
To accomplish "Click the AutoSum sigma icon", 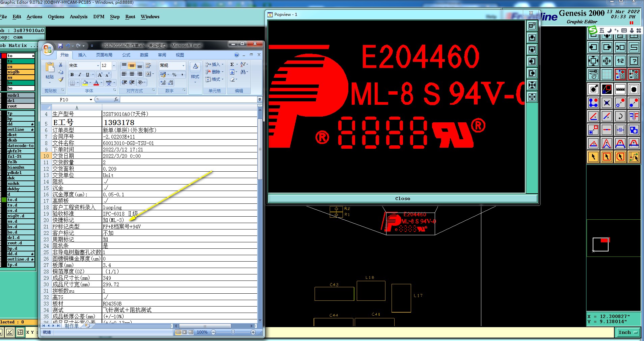I will click(x=232, y=64).
